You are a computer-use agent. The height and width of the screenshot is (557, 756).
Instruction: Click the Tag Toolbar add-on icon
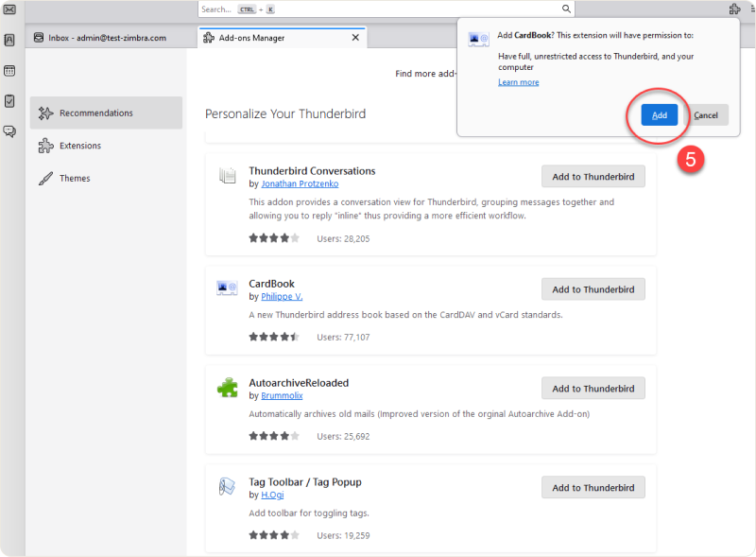pyautogui.click(x=227, y=486)
